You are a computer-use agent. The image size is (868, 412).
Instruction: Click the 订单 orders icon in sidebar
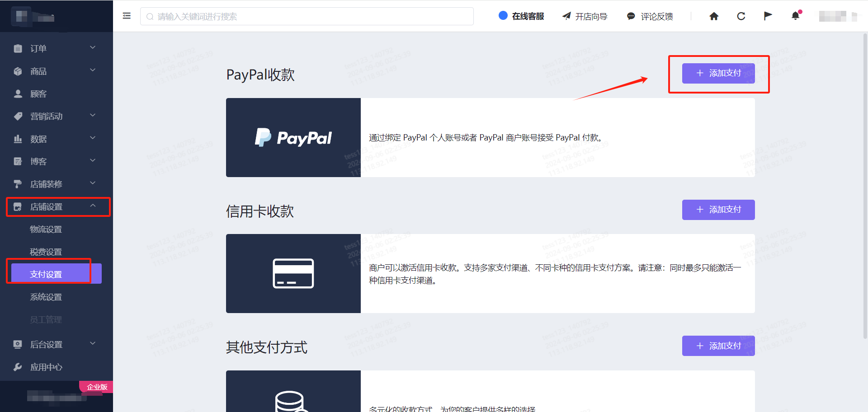tap(18, 48)
